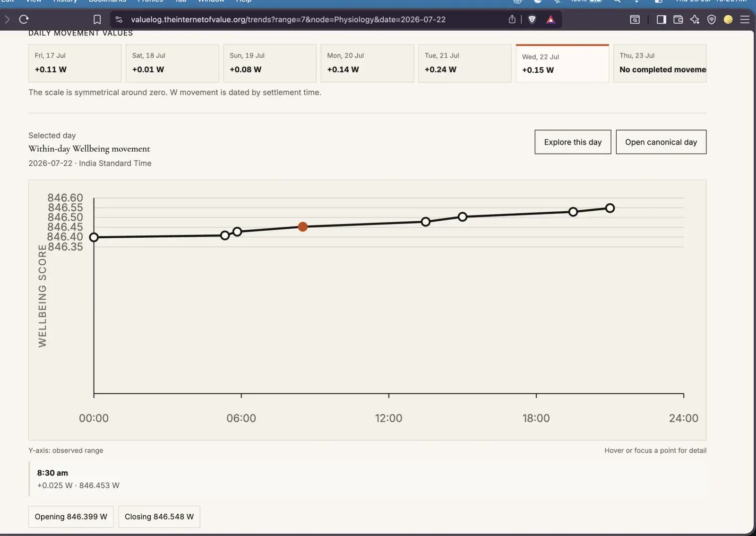This screenshot has height=536, width=756.
Task: Click the Explore this day button
Action: 573,142
